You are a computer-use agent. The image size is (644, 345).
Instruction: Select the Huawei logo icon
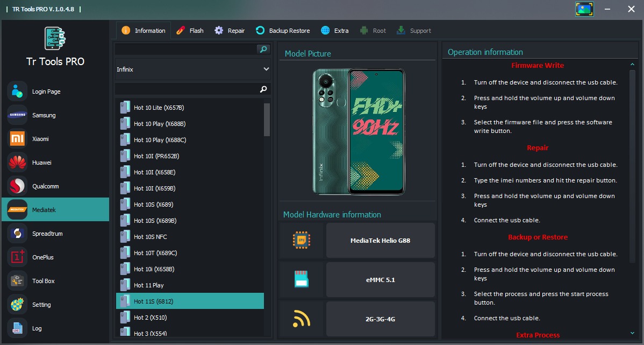(17, 163)
